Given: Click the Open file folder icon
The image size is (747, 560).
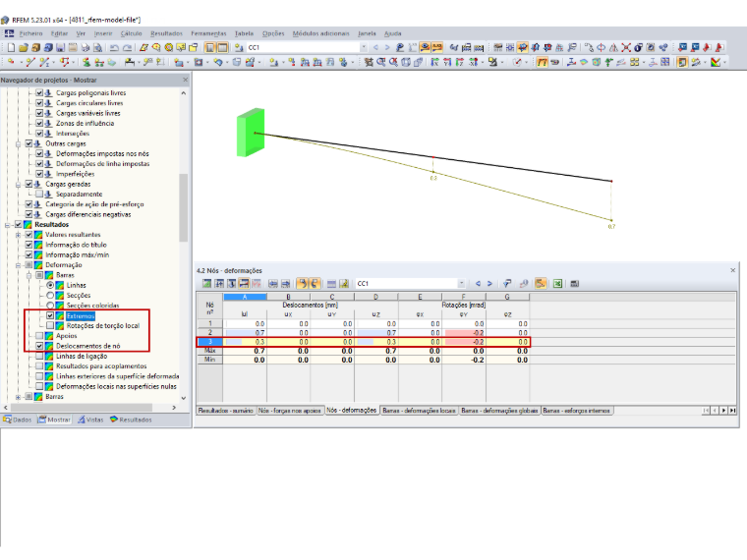Looking at the screenshot, I should 24,47.
